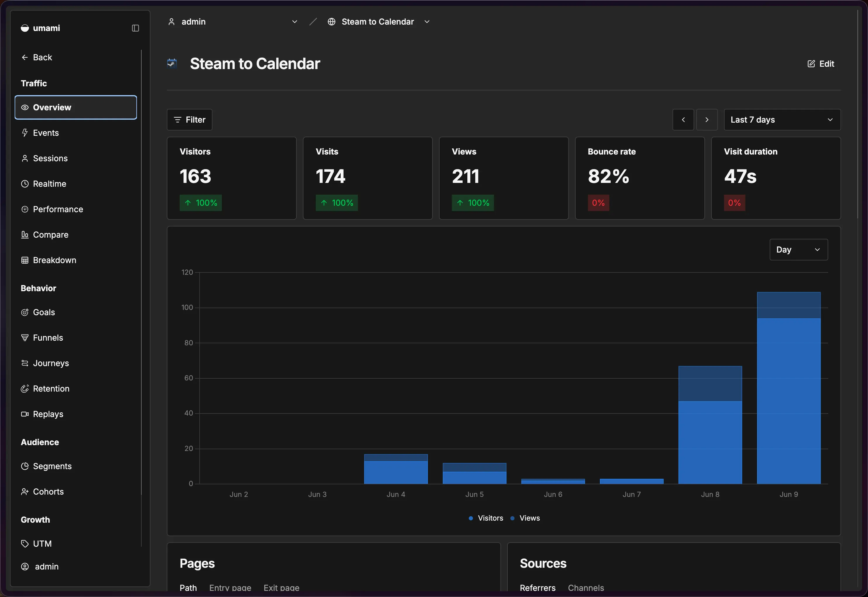Open the Events page
The width and height of the screenshot is (868, 597).
76,133
